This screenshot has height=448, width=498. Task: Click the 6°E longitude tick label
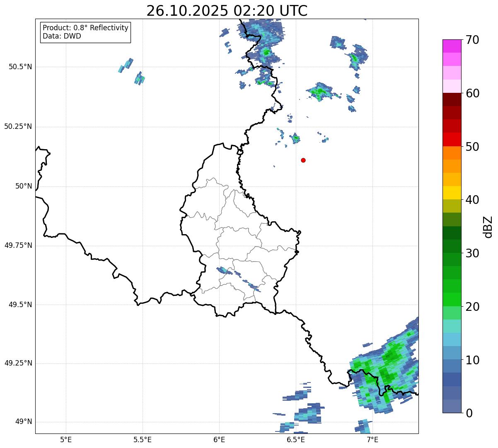219,439
